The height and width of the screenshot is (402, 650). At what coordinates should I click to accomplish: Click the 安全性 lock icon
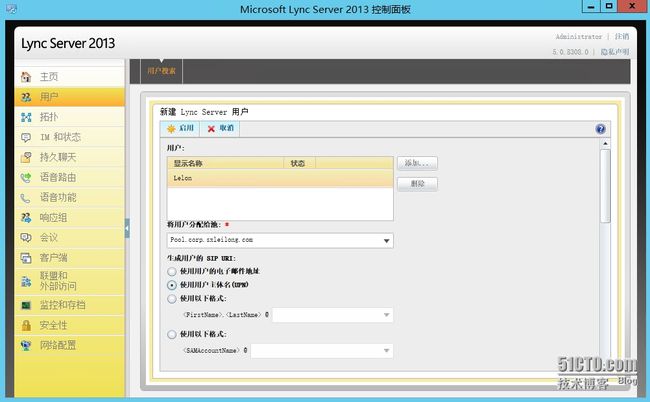pos(26,325)
